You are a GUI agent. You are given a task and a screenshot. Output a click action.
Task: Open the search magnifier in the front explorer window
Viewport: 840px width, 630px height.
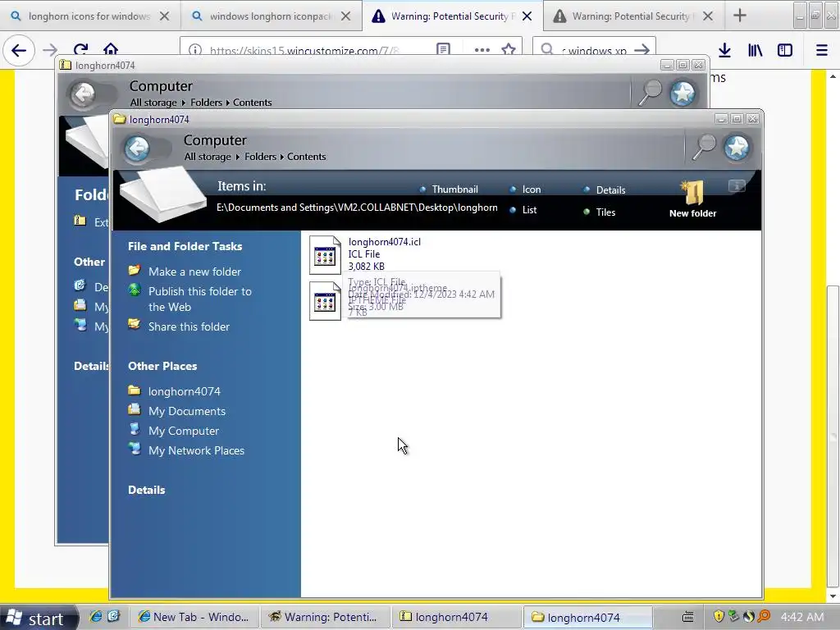coord(703,147)
